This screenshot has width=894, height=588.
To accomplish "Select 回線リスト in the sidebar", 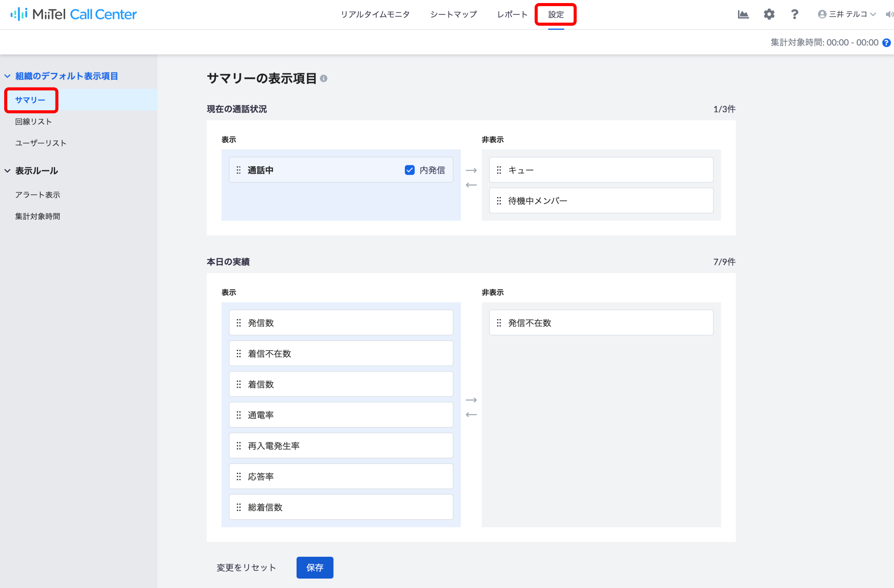I will (x=34, y=122).
